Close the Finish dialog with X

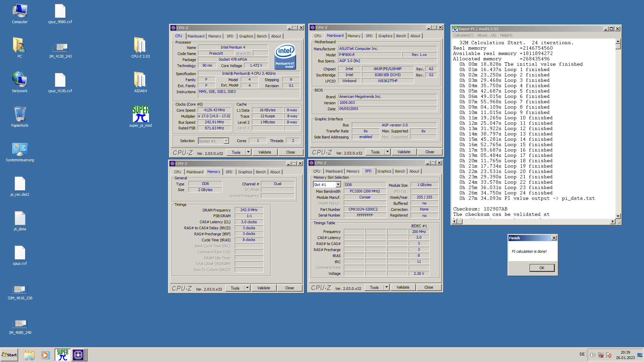tap(554, 238)
